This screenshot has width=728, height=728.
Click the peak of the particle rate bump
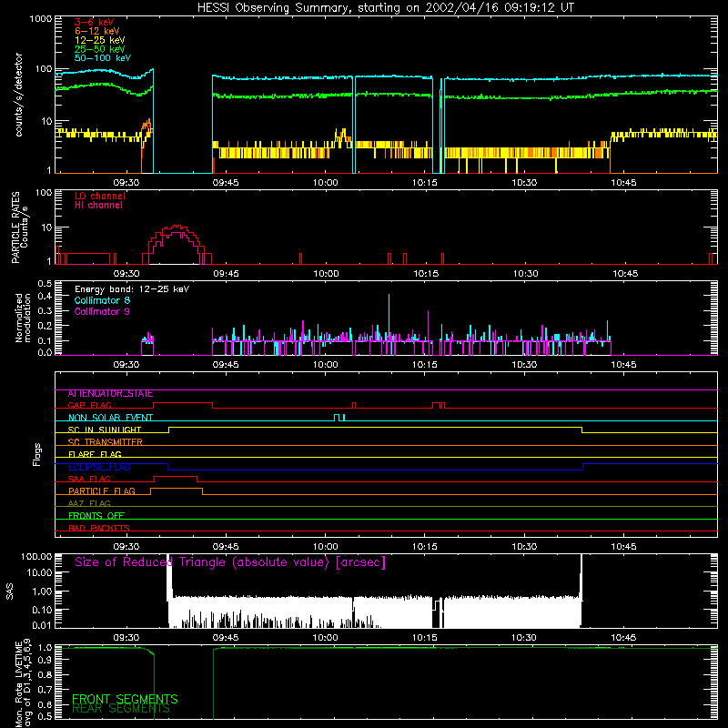point(177,226)
